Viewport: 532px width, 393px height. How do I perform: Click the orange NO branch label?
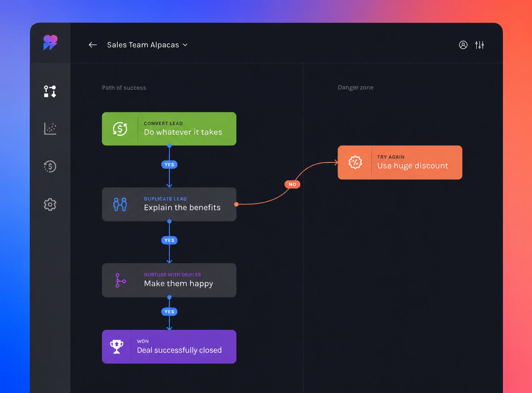292,184
